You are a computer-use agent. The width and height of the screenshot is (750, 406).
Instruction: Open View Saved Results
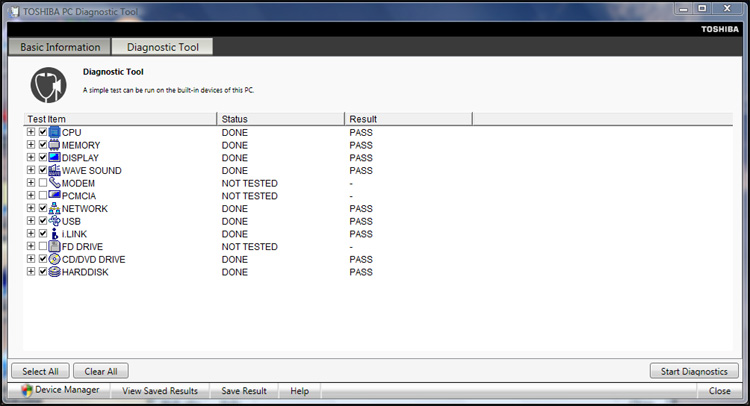pos(160,391)
